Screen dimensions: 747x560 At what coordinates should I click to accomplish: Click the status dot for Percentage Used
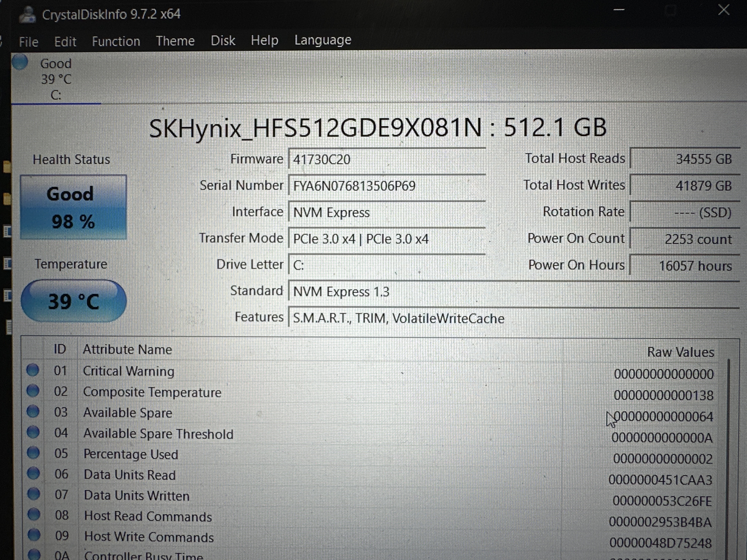(x=33, y=452)
